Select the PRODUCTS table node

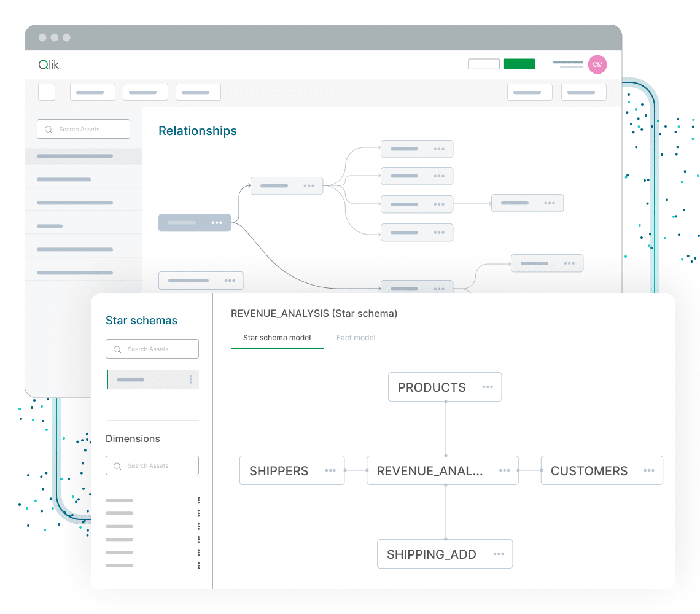tap(445, 387)
